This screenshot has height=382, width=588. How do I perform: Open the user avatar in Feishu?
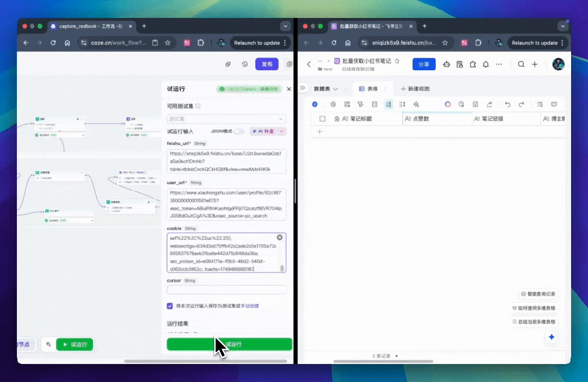coord(559,64)
